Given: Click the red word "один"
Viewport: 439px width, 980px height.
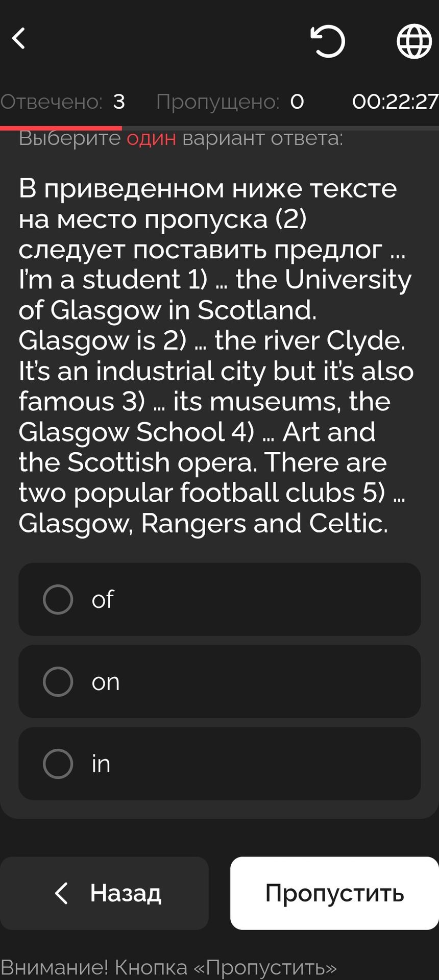Looking at the screenshot, I should (151, 138).
